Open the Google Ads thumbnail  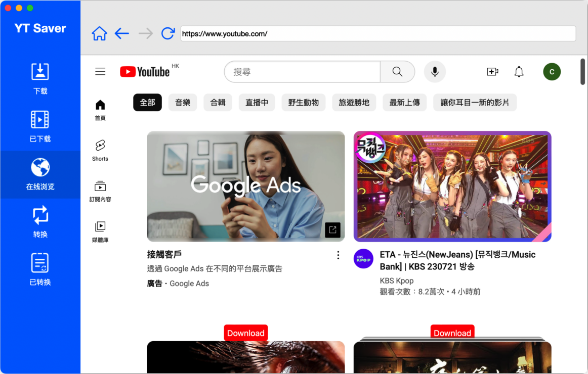(245, 186)
